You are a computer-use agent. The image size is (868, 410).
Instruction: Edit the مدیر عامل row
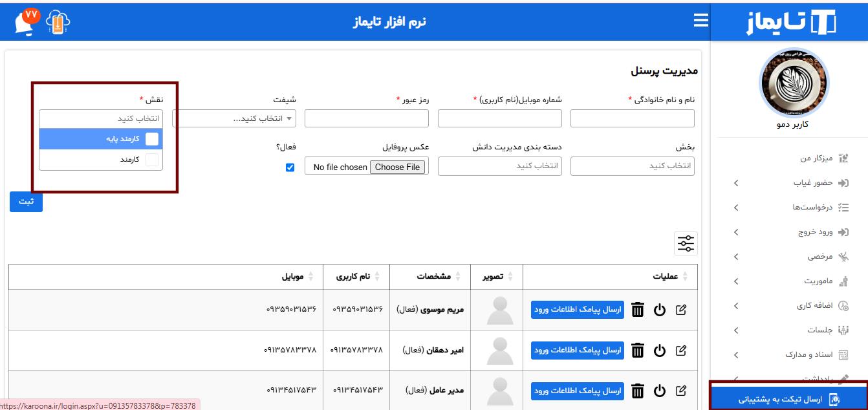pos(680,391)
